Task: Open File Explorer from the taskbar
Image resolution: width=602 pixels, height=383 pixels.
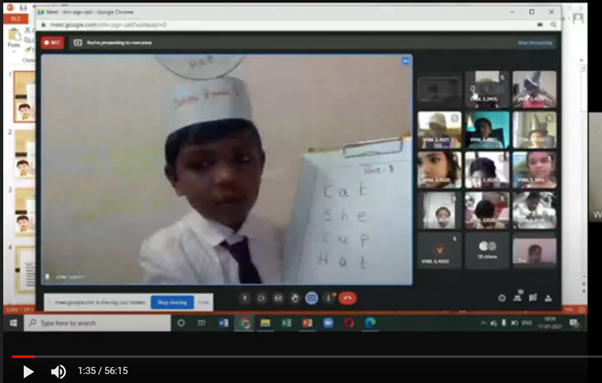Action: click(x=265, y=323)
